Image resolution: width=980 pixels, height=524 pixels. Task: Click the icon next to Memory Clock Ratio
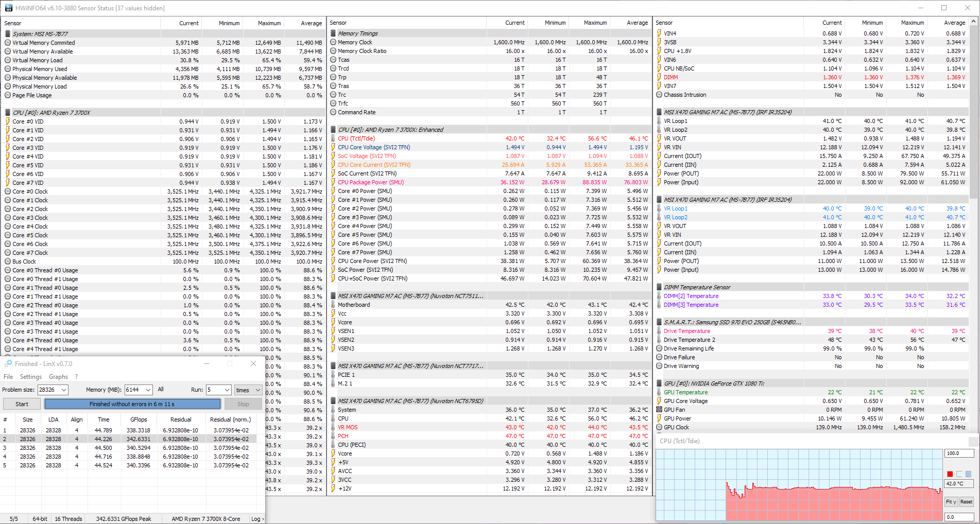(333, 51)
